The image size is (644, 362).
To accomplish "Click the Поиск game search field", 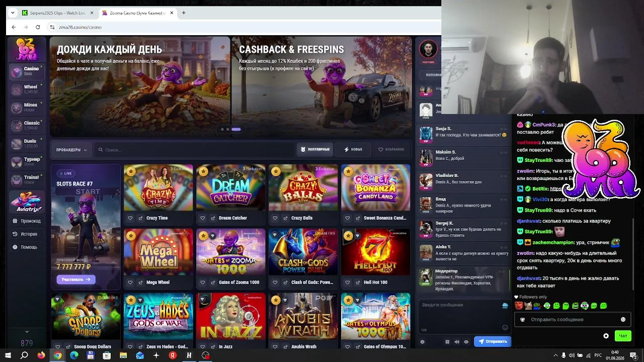I will coord(194,150).
